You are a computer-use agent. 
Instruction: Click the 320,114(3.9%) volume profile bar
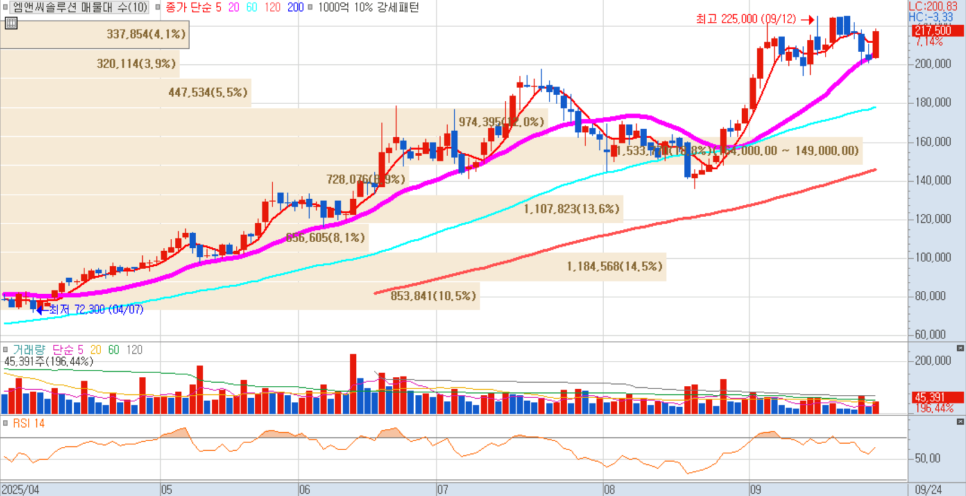tap(90, 63)
